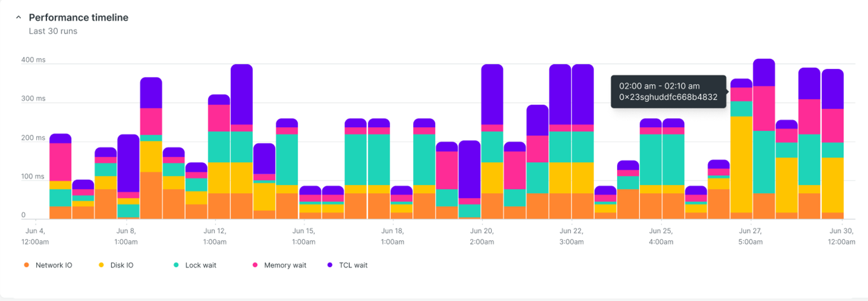
Task: Toggle the Memory wait legend label
Action: click(285, 265)
